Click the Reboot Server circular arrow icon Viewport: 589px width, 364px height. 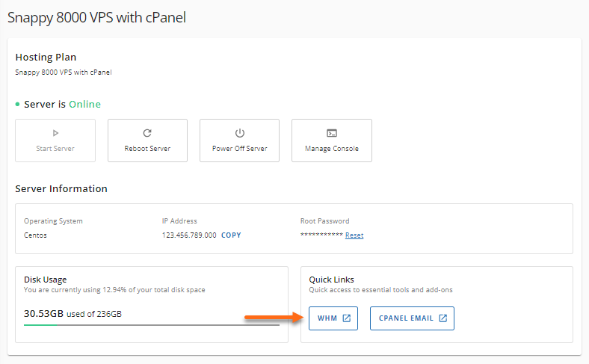(147, 133)
